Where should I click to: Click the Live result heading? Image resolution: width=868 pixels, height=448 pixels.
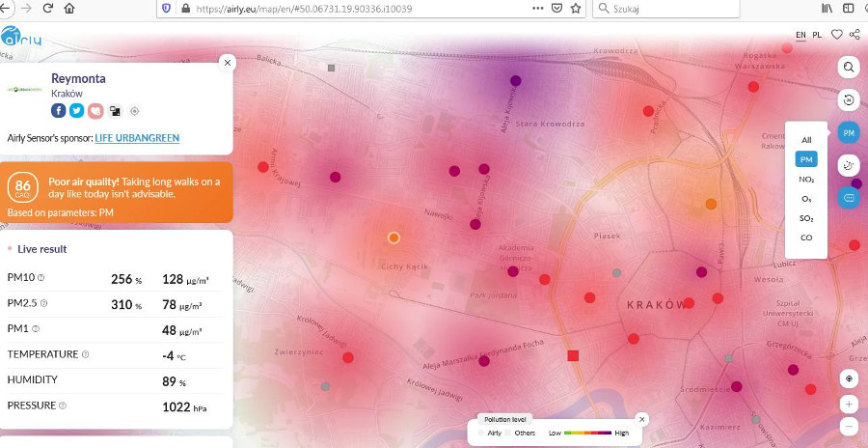pos(42,249)
